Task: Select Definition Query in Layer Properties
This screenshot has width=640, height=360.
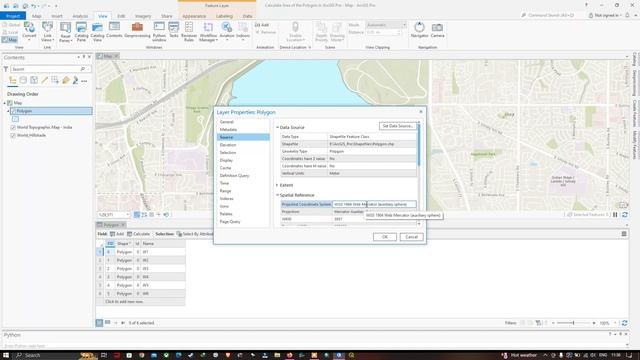Action: pyautogui.click(x=243, y=176)
